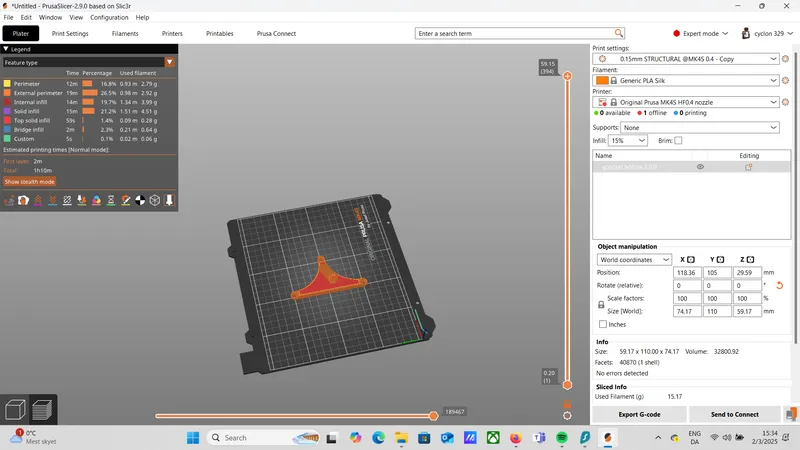This screenshot has height=450, width=800.
Task: Collapse the Legend panel triangle
Action: (x=6, y=49)
